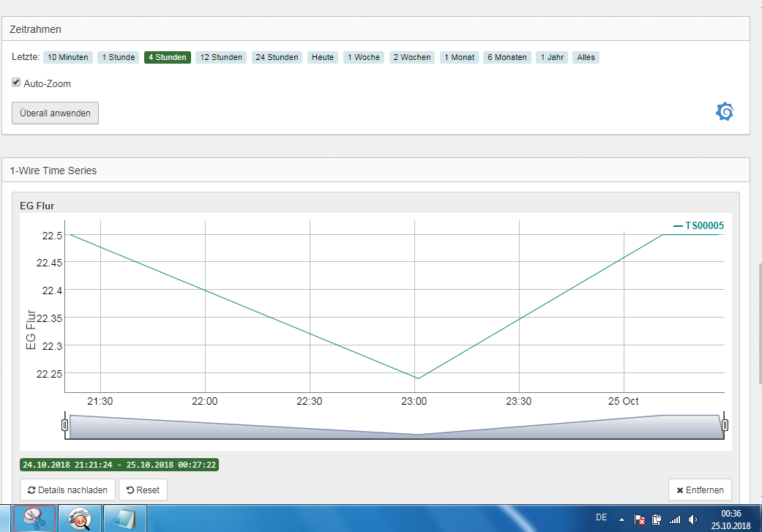The height and width of the screenshot is (532, 762).
Task: Click the right range selector handle
Action: (x=725, y=425)
